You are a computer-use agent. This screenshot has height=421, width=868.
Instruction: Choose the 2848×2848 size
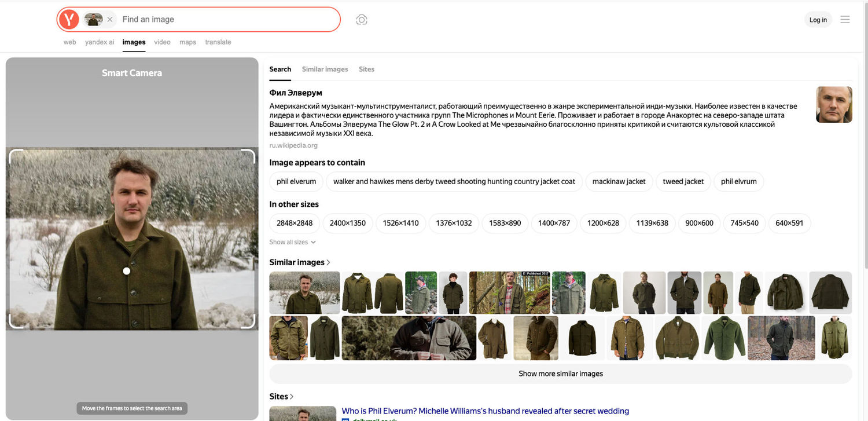tap(295, 223)
